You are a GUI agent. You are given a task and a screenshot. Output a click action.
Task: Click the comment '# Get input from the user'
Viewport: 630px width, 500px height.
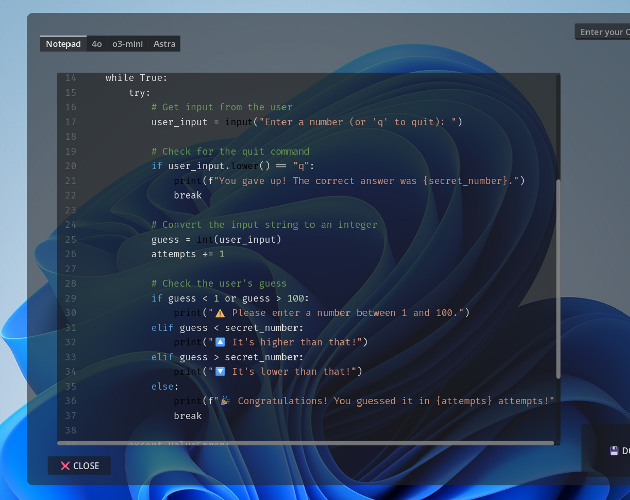(222, 107)
